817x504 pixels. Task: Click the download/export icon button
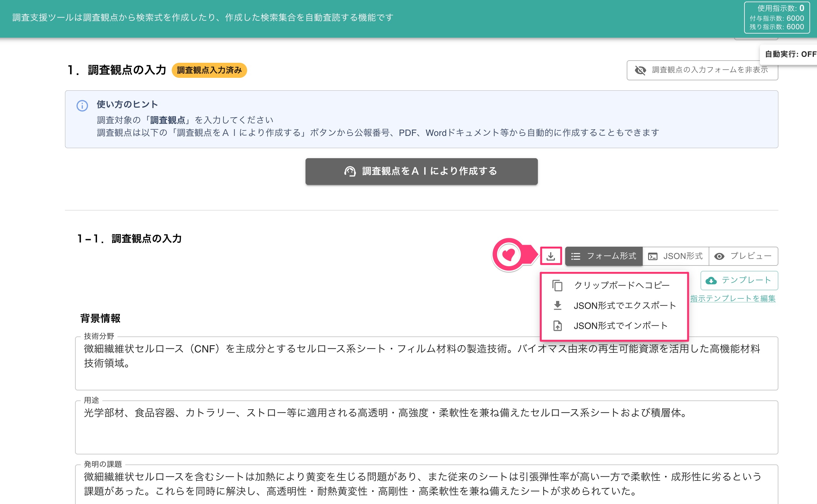(x=550, y=256)
